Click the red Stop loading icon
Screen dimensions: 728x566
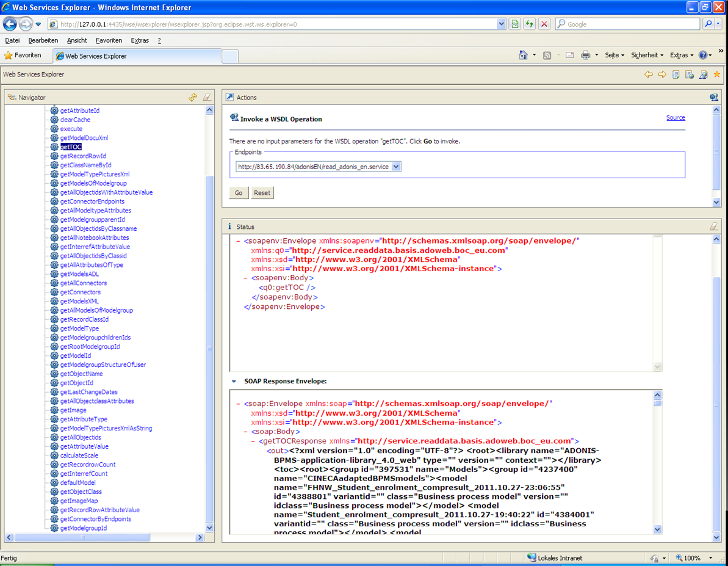click(x=544, y=24)
